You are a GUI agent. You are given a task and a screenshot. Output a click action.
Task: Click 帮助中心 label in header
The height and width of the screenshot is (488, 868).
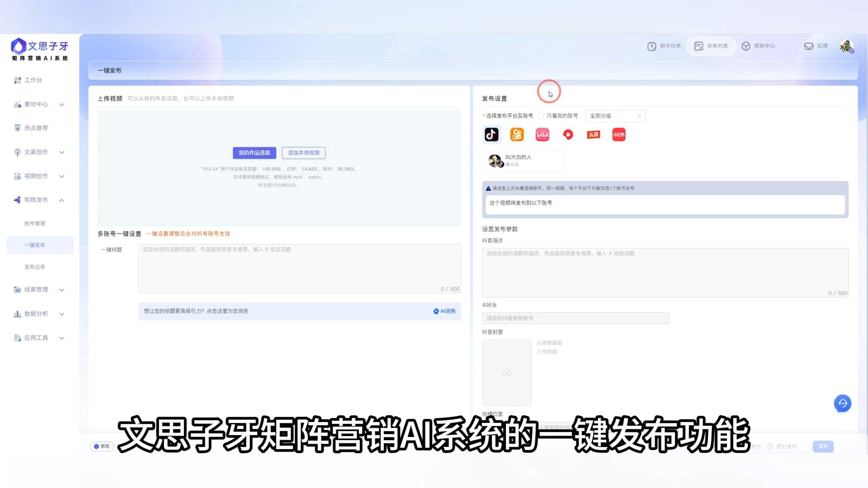[764, 46]
